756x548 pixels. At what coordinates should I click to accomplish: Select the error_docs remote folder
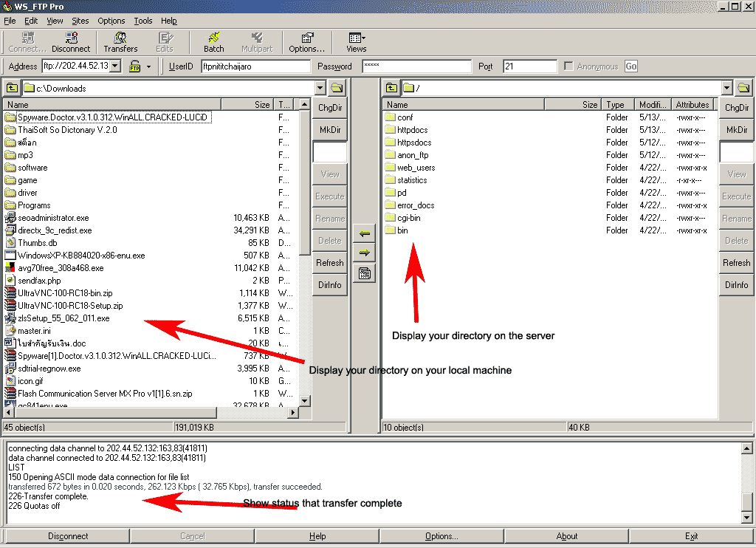[x=415, y=205]
